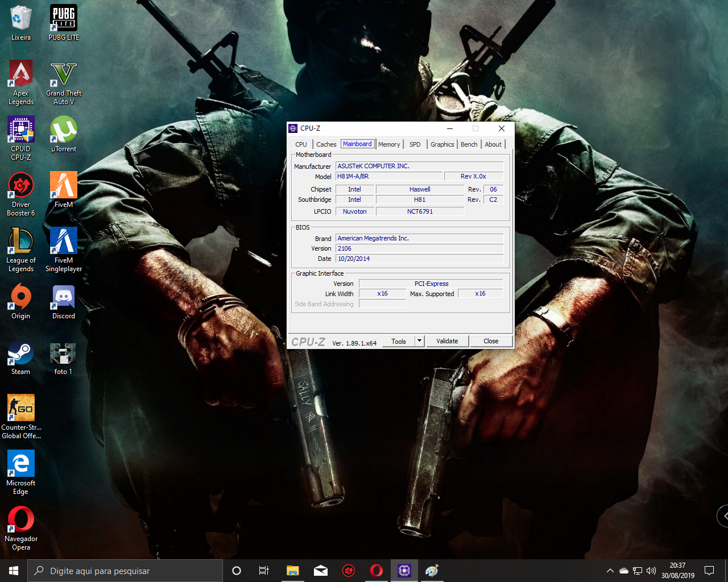Viewport: 728px width, 582px height.
Task: Expand the Tools dropdown arrow
Action: (x=420, y=341)
